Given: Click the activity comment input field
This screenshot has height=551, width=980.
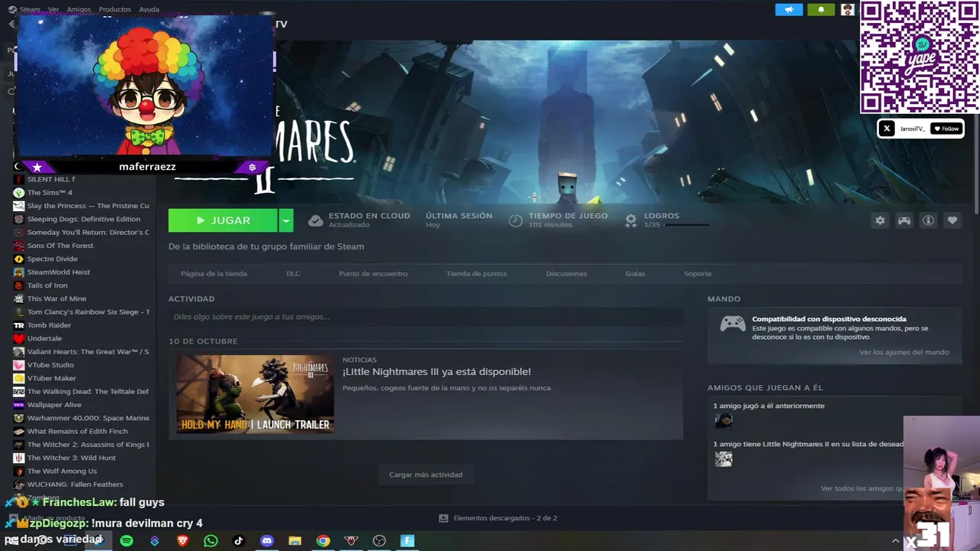Looking at the screenshot, I should coord(426,317).
